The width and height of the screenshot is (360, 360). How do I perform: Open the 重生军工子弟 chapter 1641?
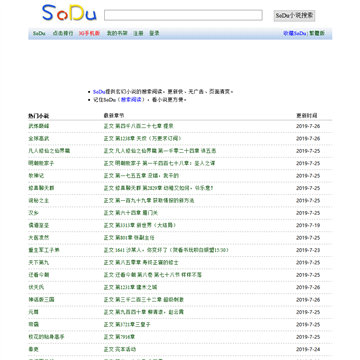[x=166, y=250]
